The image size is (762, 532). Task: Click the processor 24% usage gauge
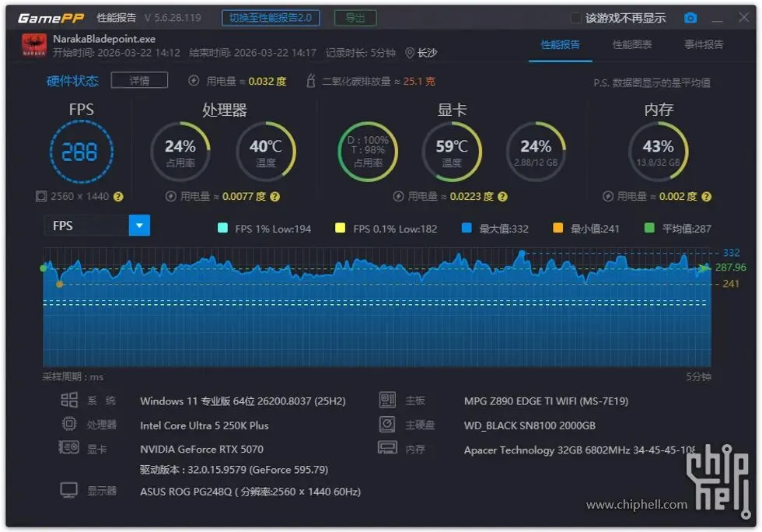pyautogui.click(x=180, y=152)
